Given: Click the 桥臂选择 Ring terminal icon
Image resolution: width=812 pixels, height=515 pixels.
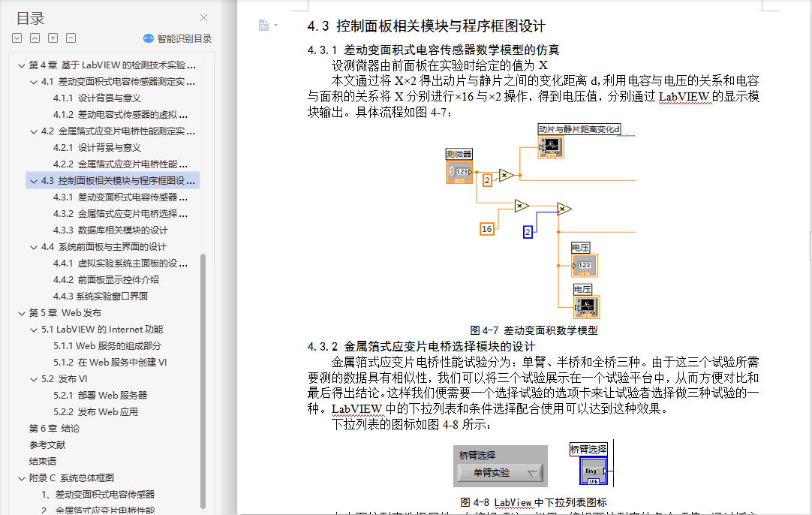Looking at the screenshot, I should point(594,471).
